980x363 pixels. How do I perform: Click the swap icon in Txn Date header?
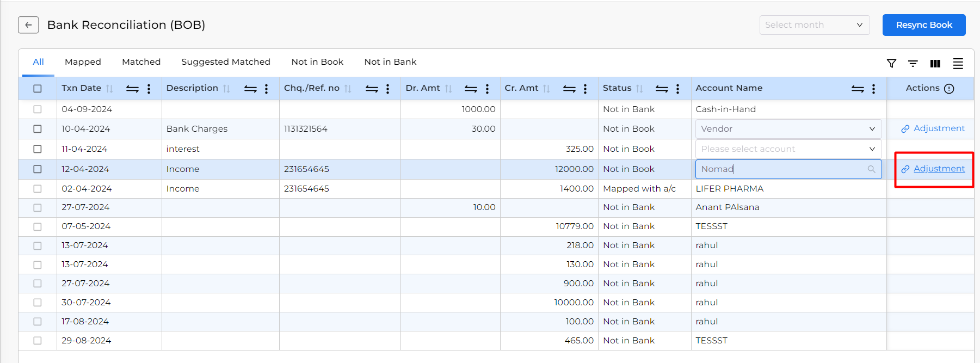pos(132,89)
